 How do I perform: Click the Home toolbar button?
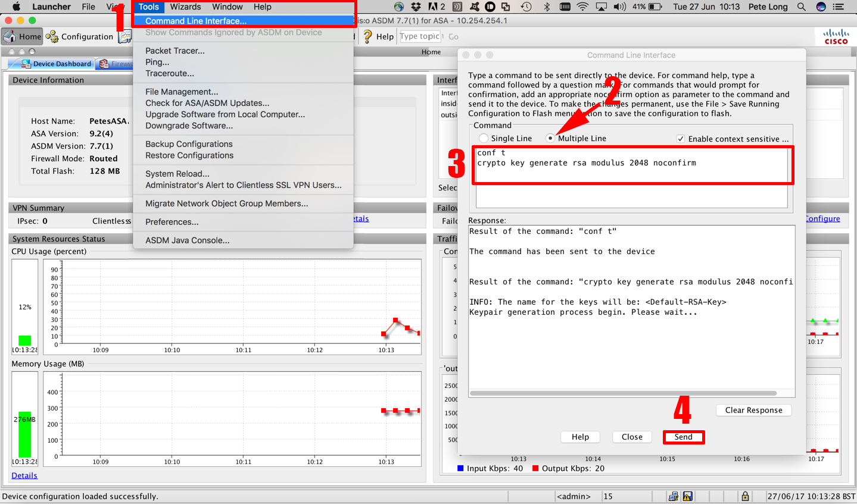(22, 36)
